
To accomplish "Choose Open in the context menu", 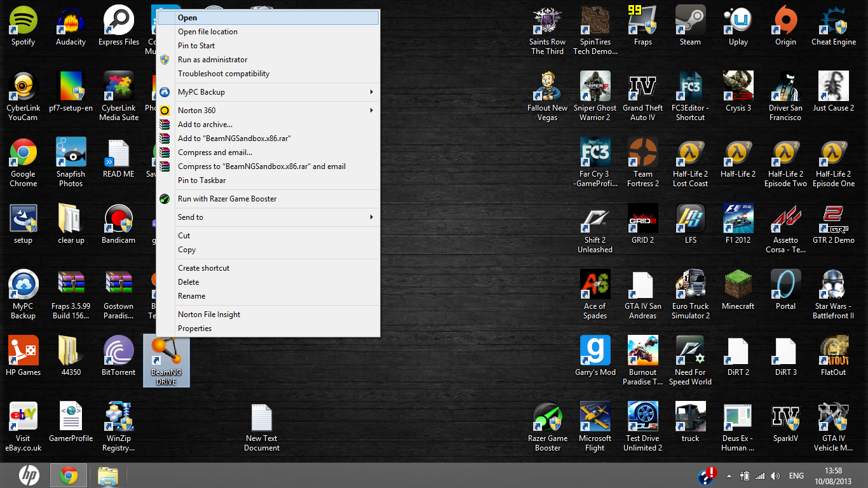I will click(x=268, y=18).
